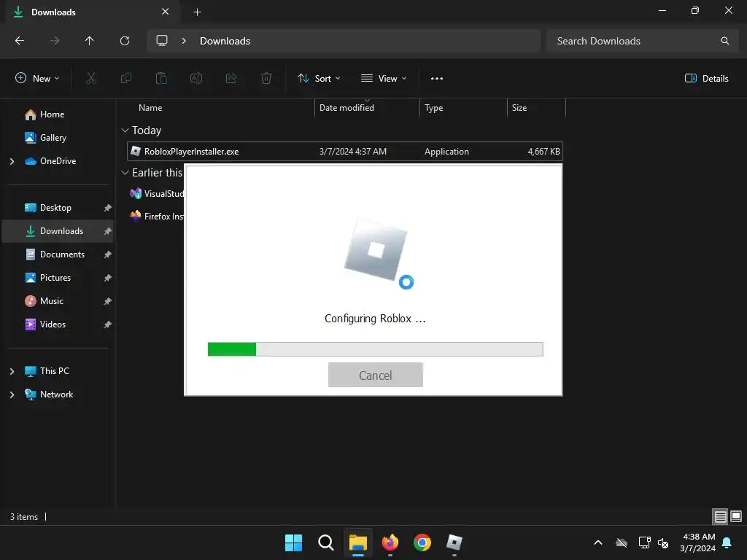Open Windows Start menu
Image resolution: width=747 pixels, height=560 pixels.
pyautogui.click(x=293, y=542)
